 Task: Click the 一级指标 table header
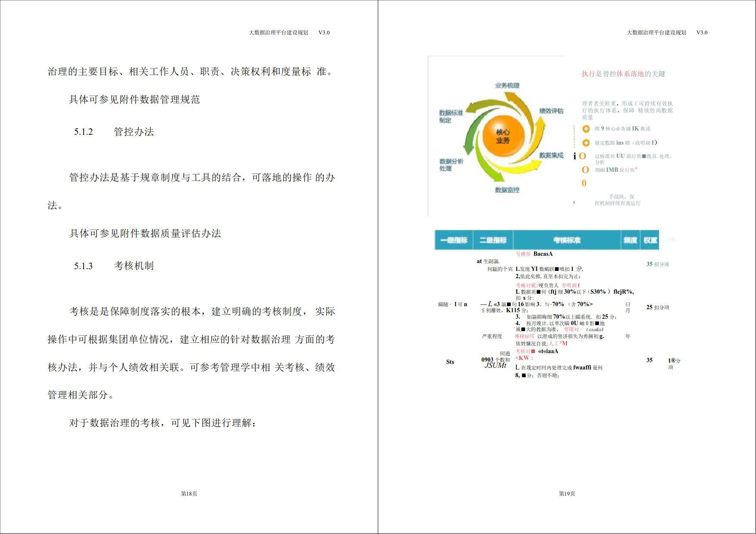454,240
